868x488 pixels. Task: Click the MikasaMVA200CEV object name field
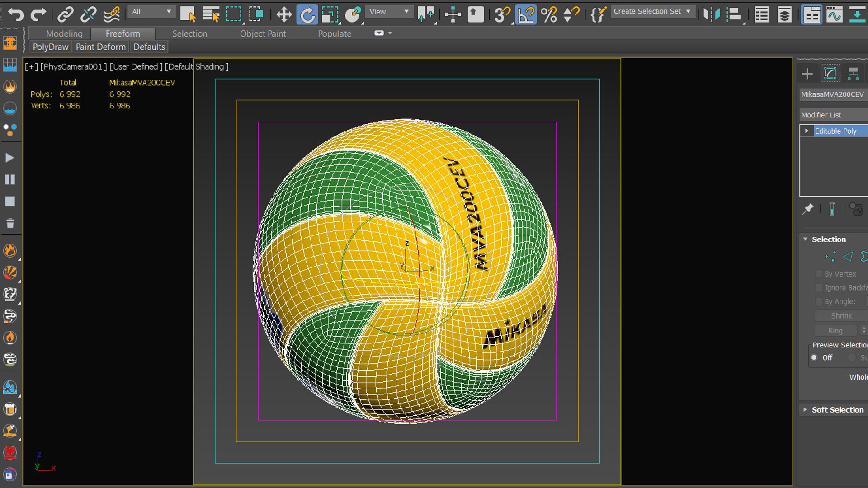(833, 94)
